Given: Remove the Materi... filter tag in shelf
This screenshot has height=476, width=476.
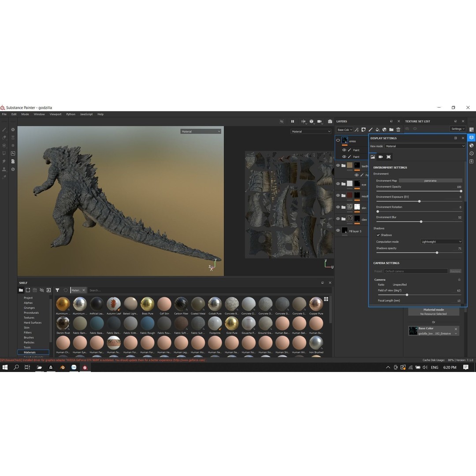Looking at the screenshot, I should pyautogui.click(x=84, y=290).
